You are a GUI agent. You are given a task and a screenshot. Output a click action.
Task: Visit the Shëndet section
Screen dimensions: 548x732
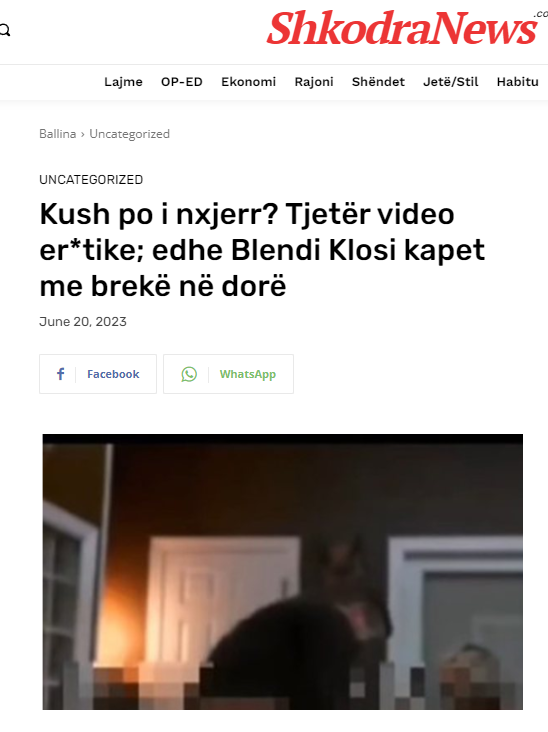click(x=378, y=82)
